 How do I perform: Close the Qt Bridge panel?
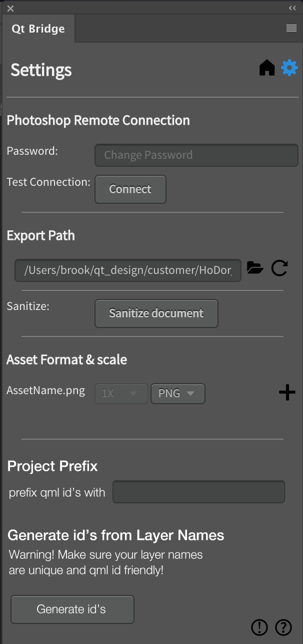[10, 9]
